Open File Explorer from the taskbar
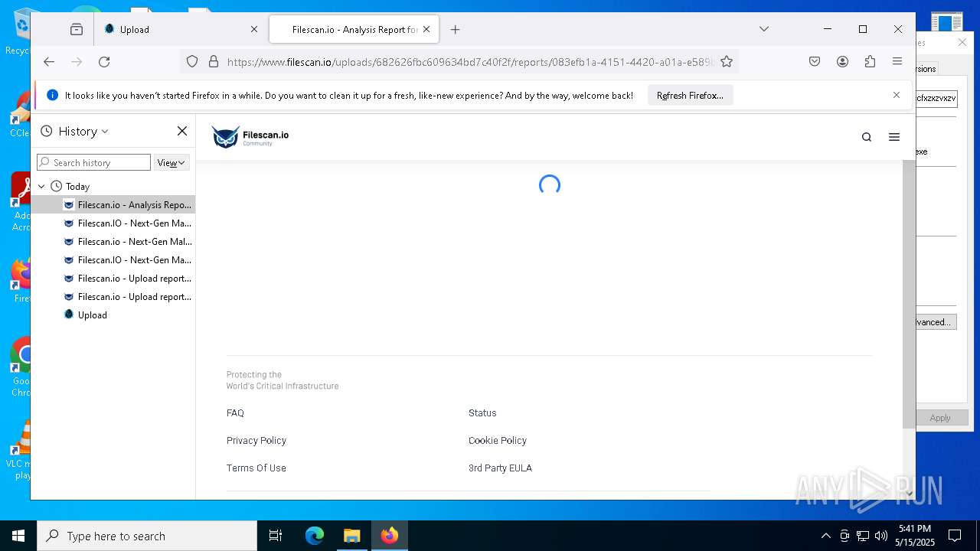This screenshot has width=980, height=551. tap(352, 536)
